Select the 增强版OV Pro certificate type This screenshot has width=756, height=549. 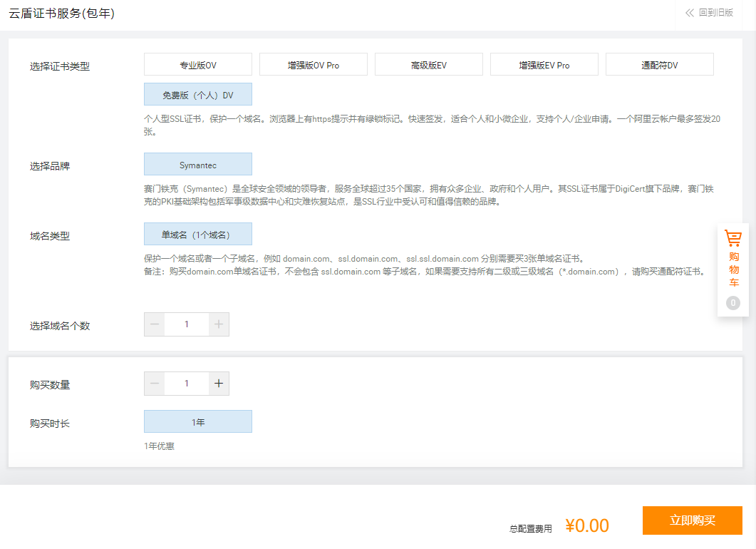pos(314,63)
